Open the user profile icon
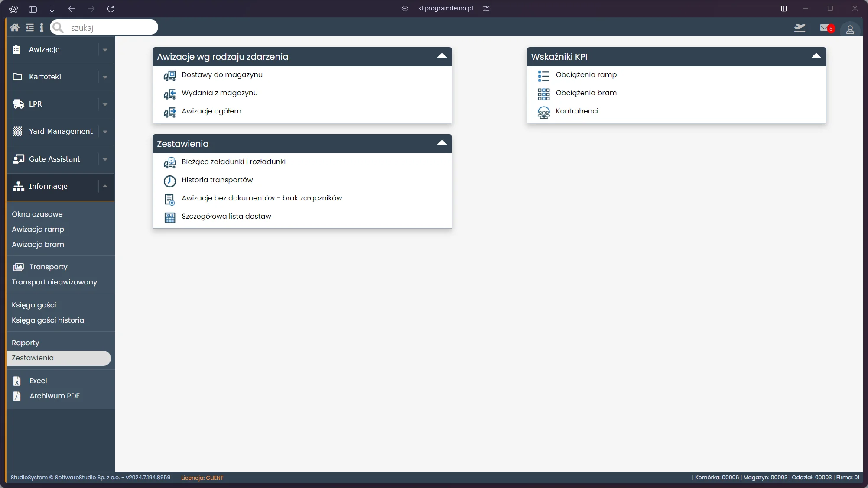This screenshot has width=868, height=488. point(850,29)
